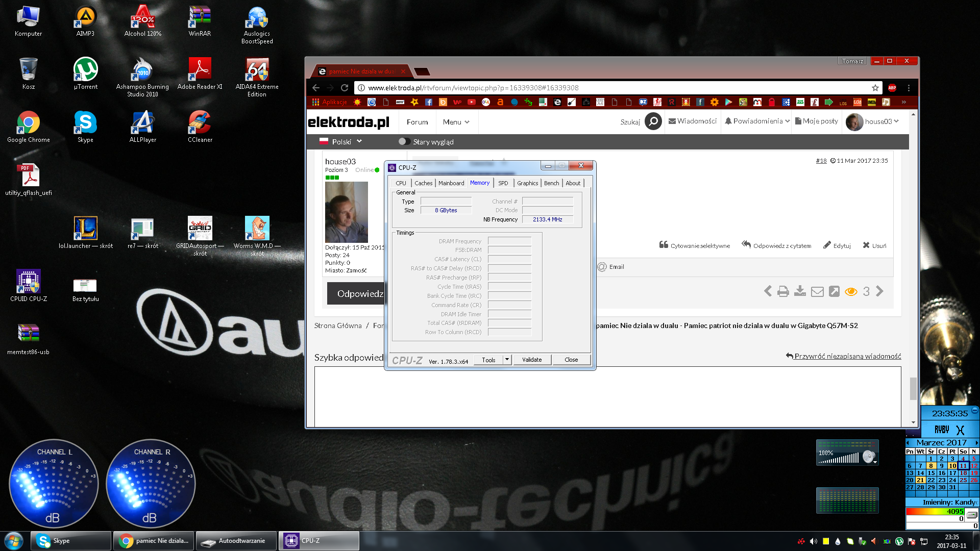Go to next month in the calendar
Image resolution: width=980 pixels, height=551 pixels.
click(976, 443)
